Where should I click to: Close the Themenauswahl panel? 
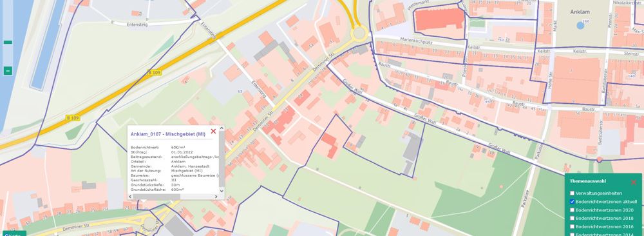633,182
